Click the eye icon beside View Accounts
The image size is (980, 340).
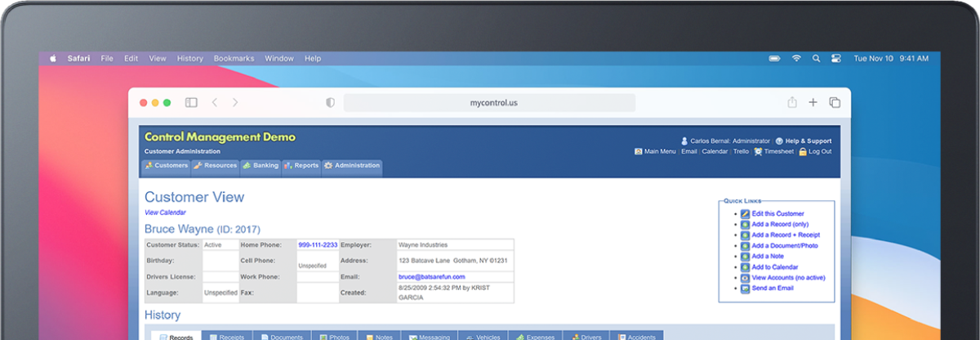coord(745,278)
